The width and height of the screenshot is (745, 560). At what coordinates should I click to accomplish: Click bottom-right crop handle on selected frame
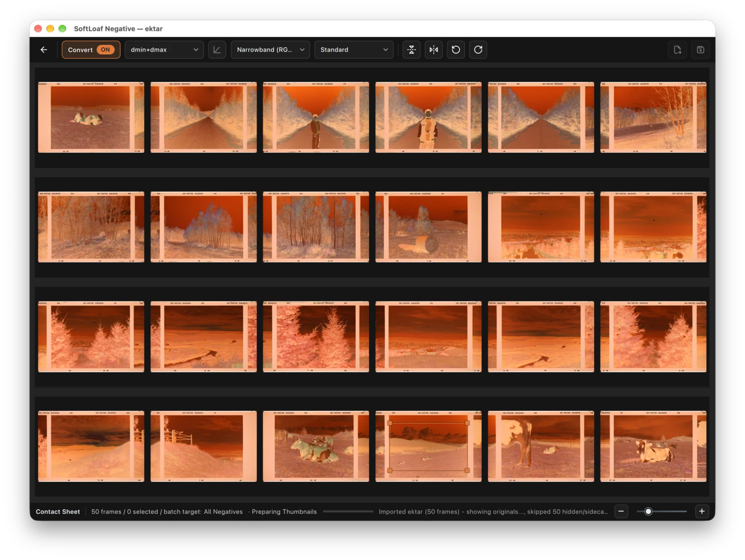click(x=467, y=471)
